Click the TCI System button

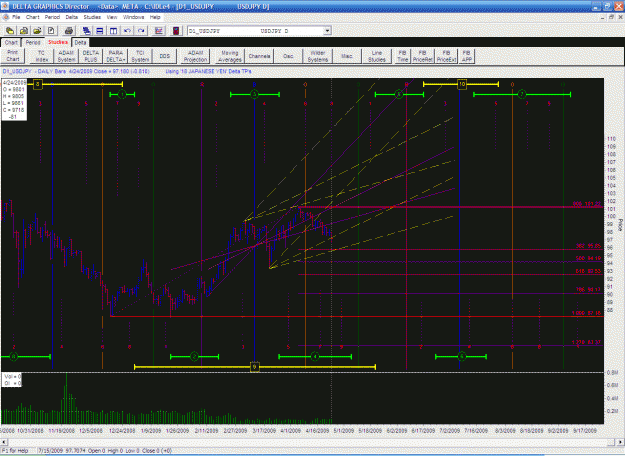[x=140, y=56]
